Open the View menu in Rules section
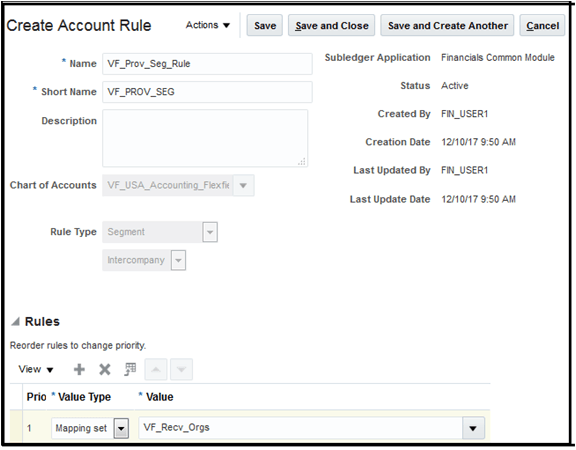 point(36,369)
